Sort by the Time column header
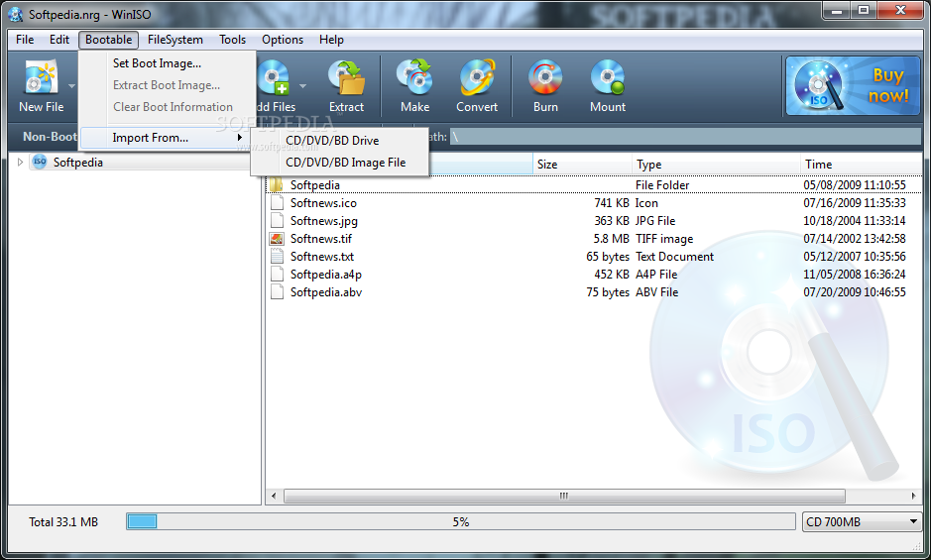The height and width of the screenshot is (560, 931). point(861,165)
